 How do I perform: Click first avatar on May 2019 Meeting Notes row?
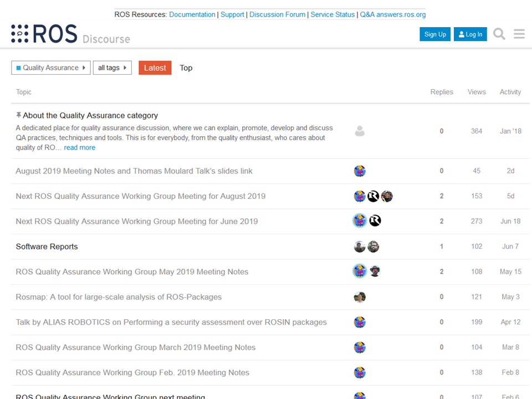point(360,271)
